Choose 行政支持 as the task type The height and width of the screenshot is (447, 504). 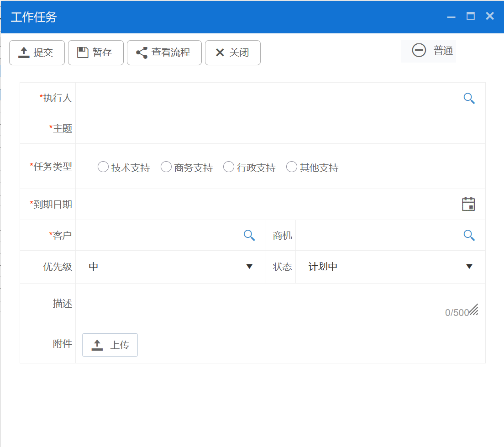[x=229, y=167]
